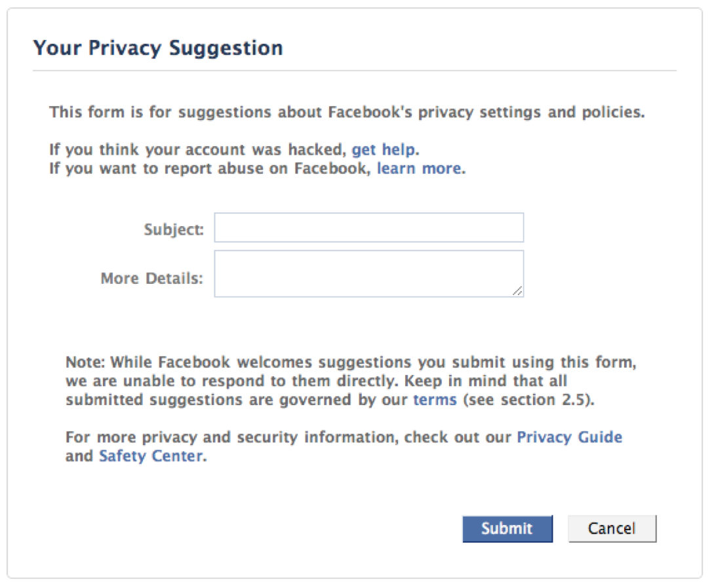The width and height of the screenshot is (712, 588).
Task: Click the Submit button
Action: point(507,528)
